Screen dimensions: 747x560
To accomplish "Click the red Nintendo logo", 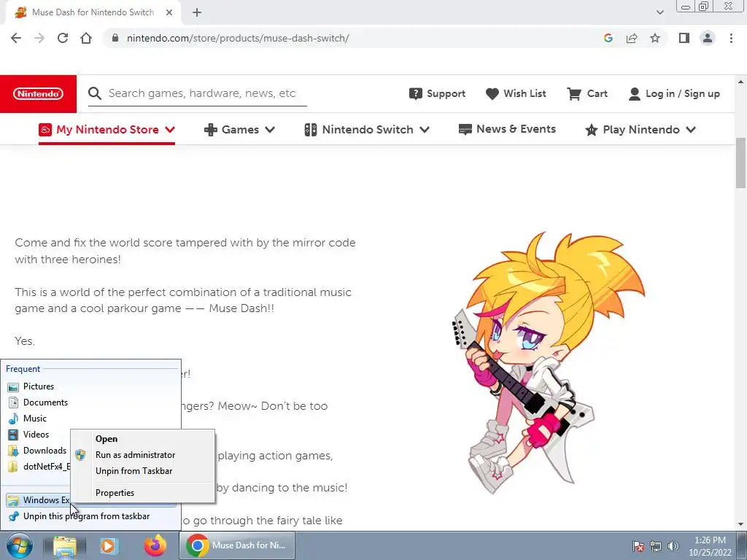I will pyautogui.click(x=38, y=94).
